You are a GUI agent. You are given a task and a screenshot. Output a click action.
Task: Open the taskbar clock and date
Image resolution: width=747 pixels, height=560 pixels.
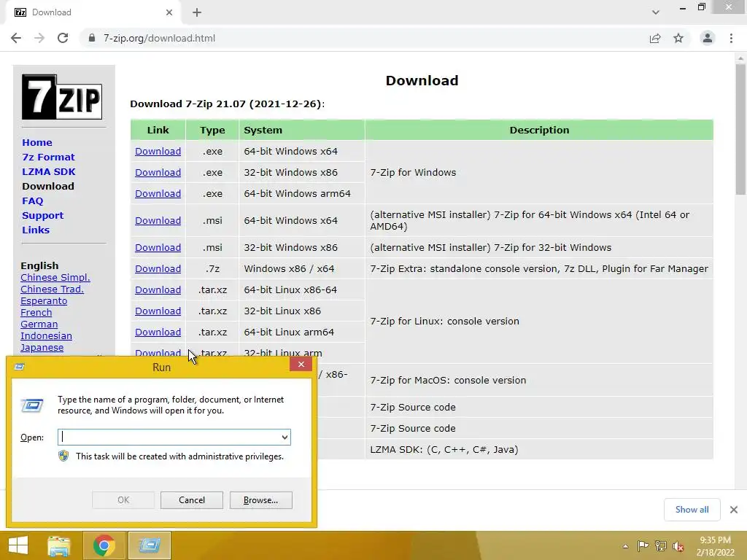715,545
